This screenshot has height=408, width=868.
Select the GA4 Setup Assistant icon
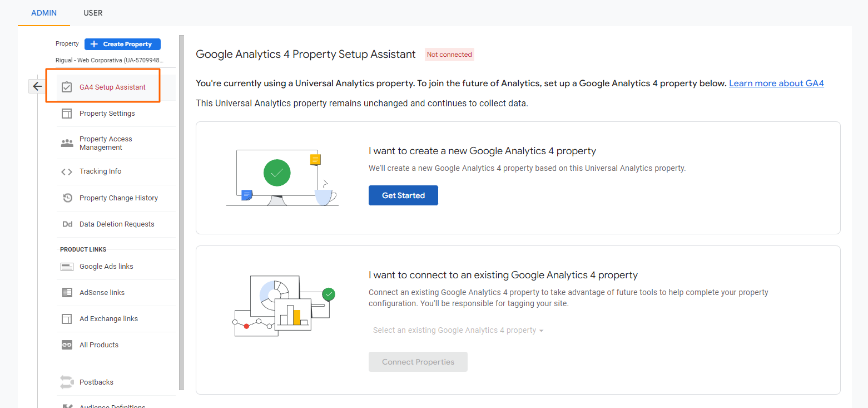click(67, 87)
